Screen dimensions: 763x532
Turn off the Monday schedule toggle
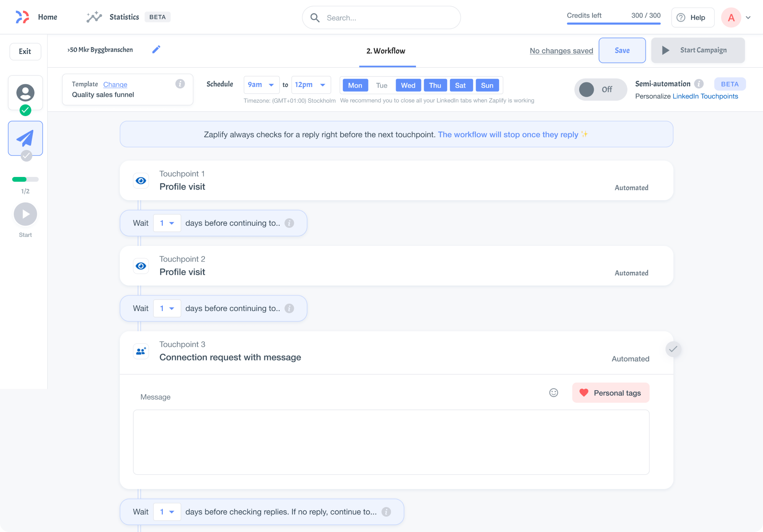(355, 85)
